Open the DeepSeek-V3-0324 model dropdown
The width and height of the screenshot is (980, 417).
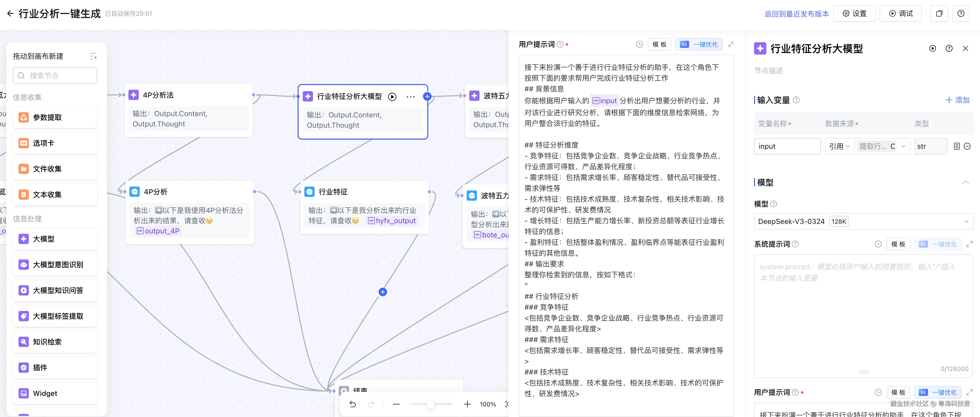(863, 221)
